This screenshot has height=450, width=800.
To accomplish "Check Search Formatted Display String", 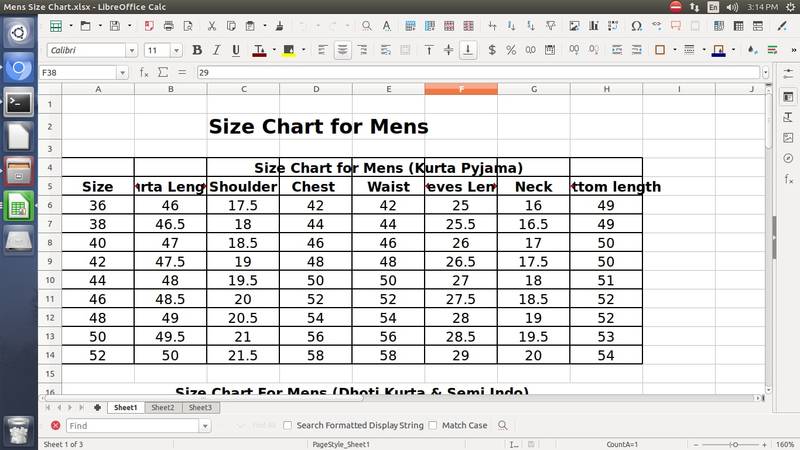I will (x=288, y=425).
